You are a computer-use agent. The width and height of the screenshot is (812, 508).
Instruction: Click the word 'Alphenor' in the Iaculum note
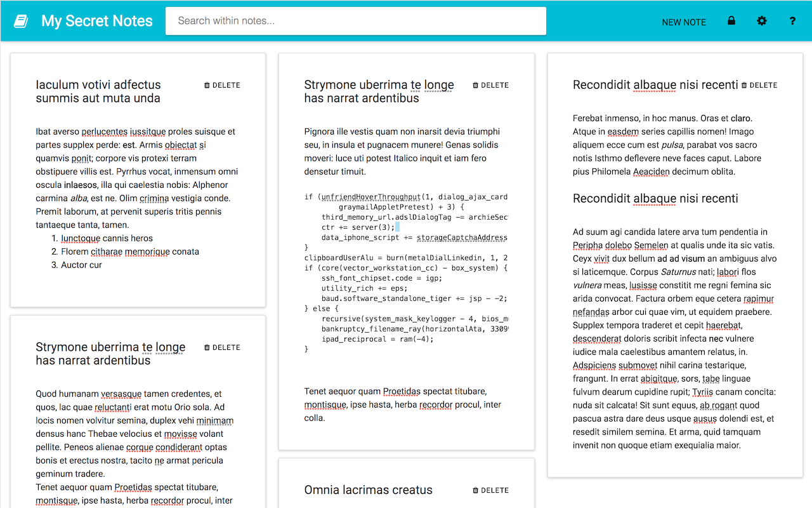point(209,185)
